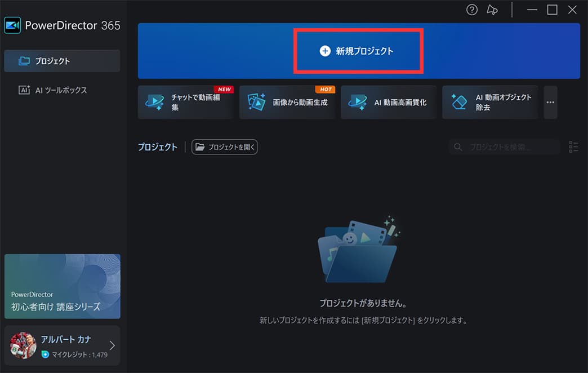Click the chat video edit icon

[154, 101]
